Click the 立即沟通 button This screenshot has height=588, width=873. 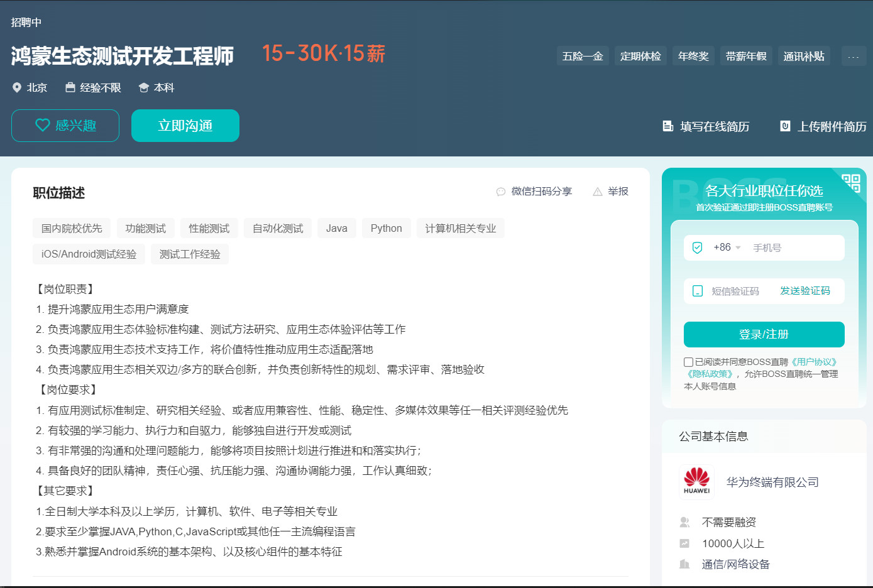click(x=185, y=126)
